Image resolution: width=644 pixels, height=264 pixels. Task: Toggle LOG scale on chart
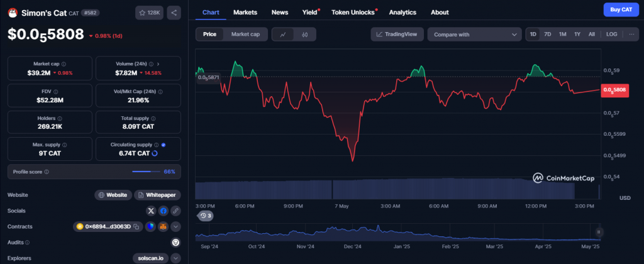(x=611, y=35)
